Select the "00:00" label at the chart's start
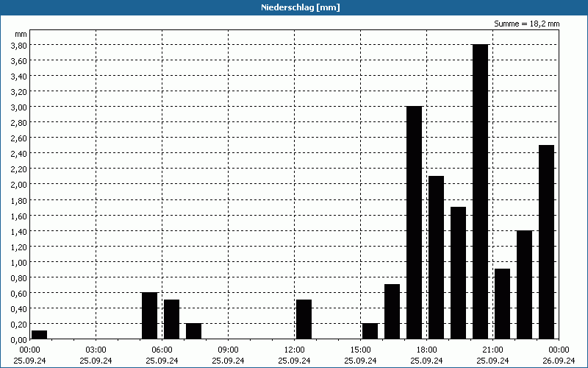 click(30, 350)
